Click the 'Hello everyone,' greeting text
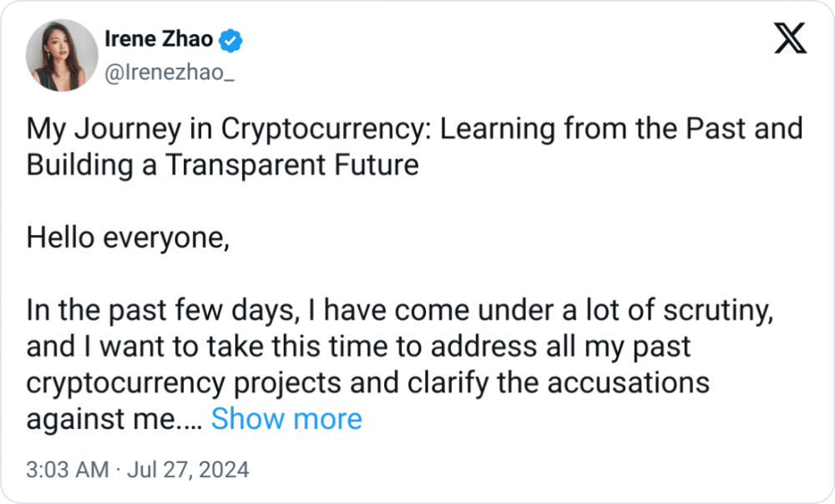Image resolution: width=835 pixels, height=504 pixels. tap(128, 237)
